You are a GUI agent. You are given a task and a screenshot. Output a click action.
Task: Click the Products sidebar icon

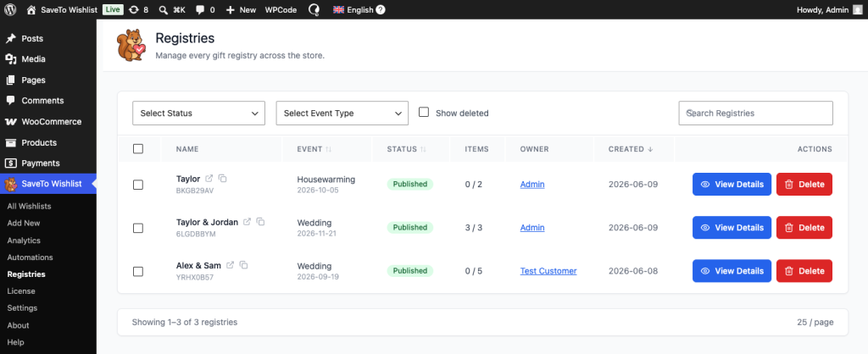point(10,143)
